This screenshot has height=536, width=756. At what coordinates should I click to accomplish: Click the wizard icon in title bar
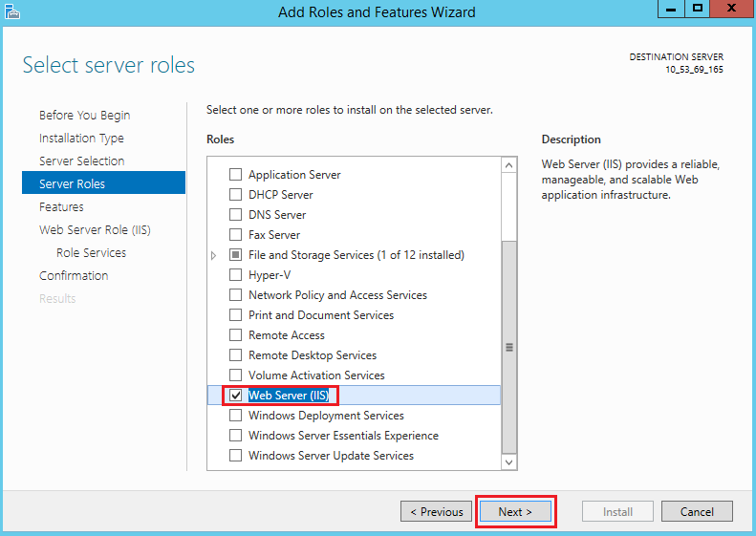click(11, 11)
